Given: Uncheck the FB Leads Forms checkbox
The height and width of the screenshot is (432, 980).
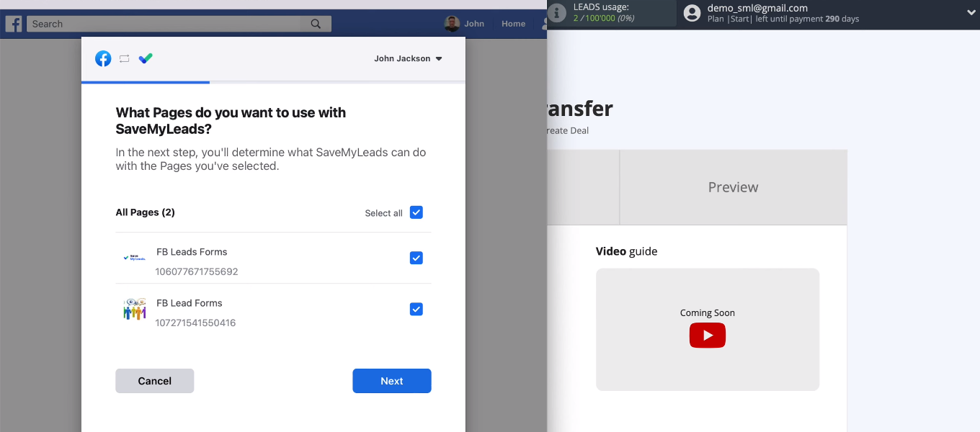Looking at the screenshot, I should point(416,258).
